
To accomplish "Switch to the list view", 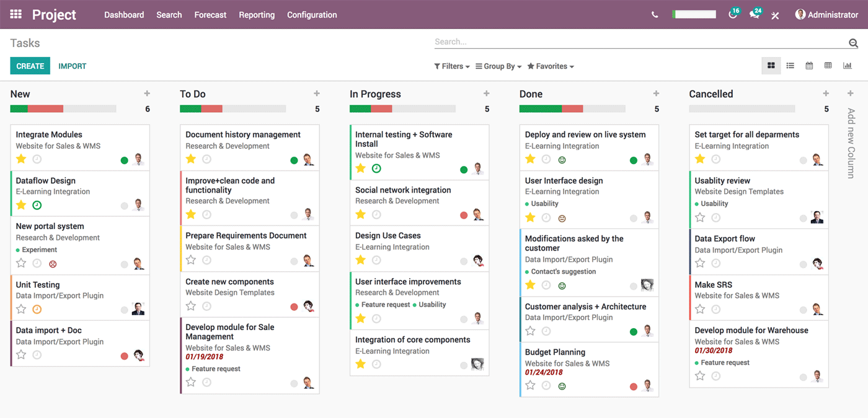I will pyautogui.click(x=790, y=65).
